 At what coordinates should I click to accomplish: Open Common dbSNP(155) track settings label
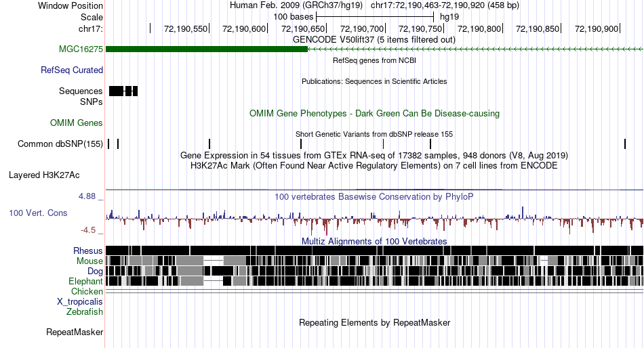coord(60,144)
